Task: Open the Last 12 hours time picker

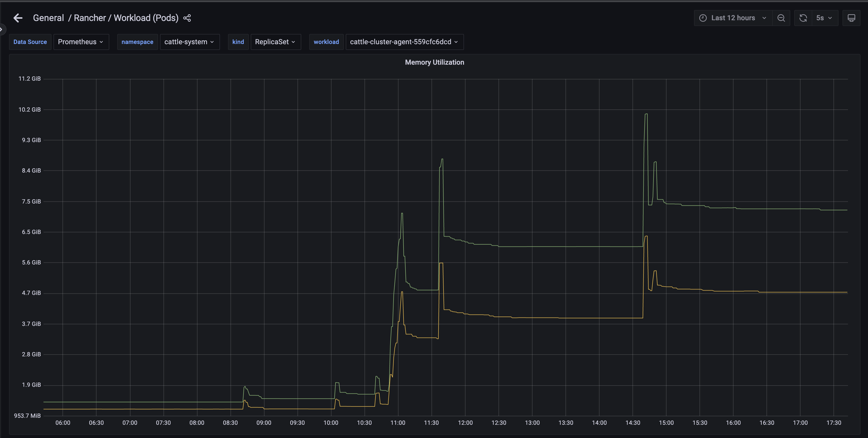Action: (x=733, y=18)
